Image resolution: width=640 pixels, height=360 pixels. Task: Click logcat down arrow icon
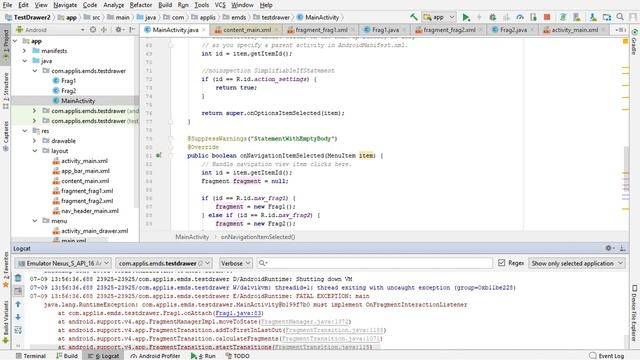pyautogui.click(x=18, y=317)
